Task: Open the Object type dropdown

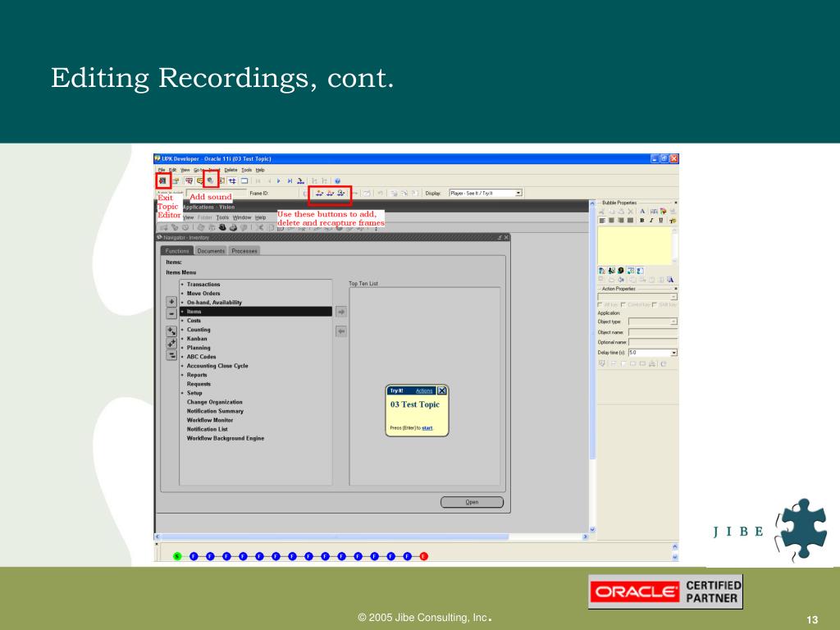Action: tap(674, 322)
